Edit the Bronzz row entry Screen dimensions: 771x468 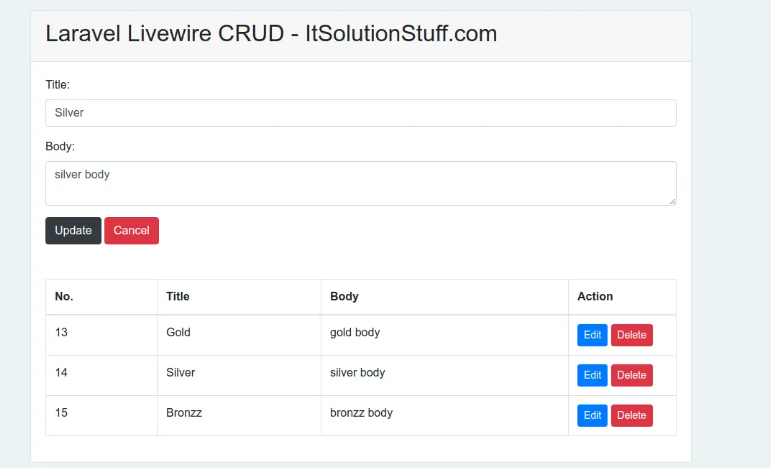pyautogui.click(x=592, y=415)
